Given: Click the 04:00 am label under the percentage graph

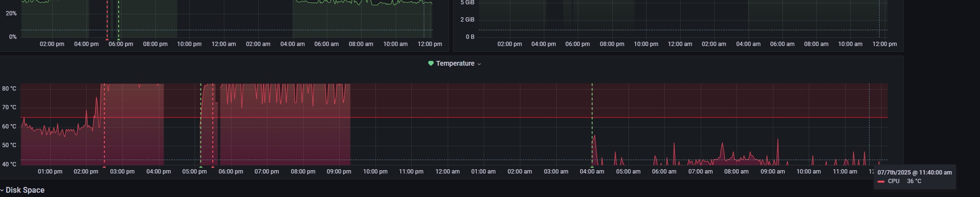Looking at the screenshot, I should [292, 44].
